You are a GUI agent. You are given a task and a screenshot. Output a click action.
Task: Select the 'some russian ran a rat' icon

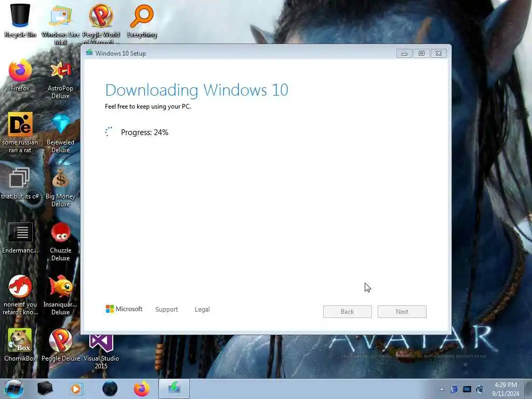20,132
